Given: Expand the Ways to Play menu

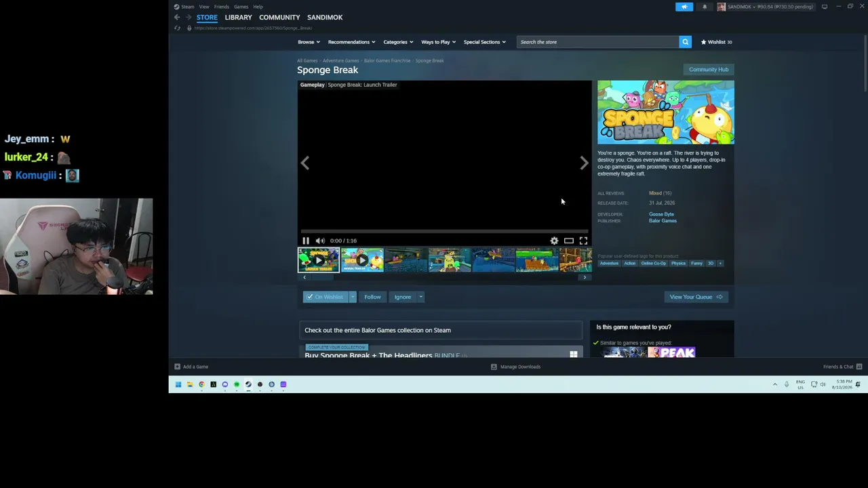Looking at the screenshot, I should point(438,42).
